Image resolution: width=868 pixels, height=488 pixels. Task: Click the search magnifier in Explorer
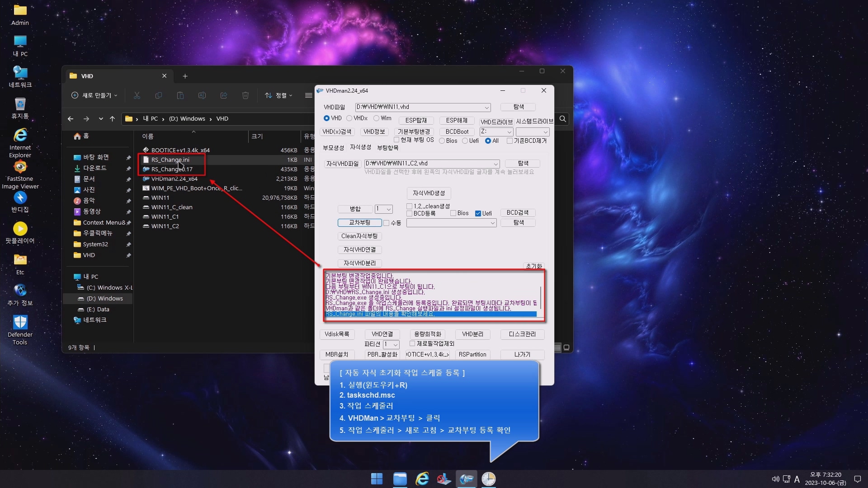[x=563, y=119]
